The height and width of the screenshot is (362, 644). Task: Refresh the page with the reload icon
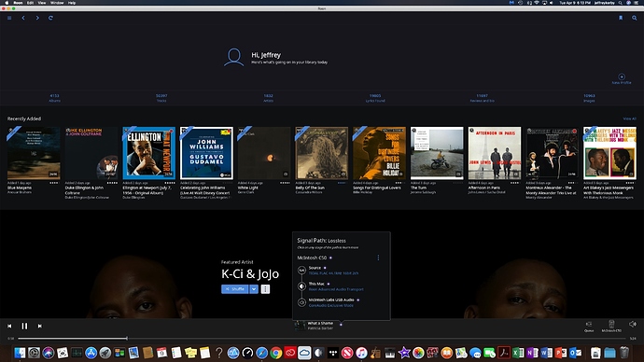point(50,18)
